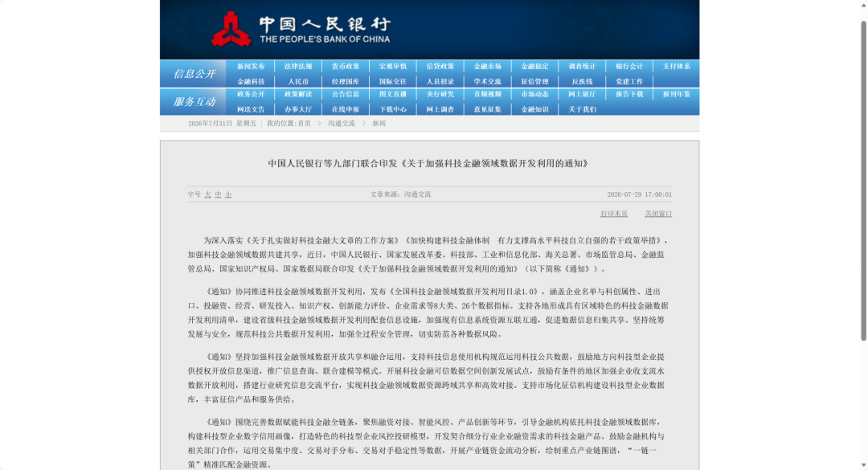Go to 人员招录 page
This screenshot has width=868, height=470.
440,81
